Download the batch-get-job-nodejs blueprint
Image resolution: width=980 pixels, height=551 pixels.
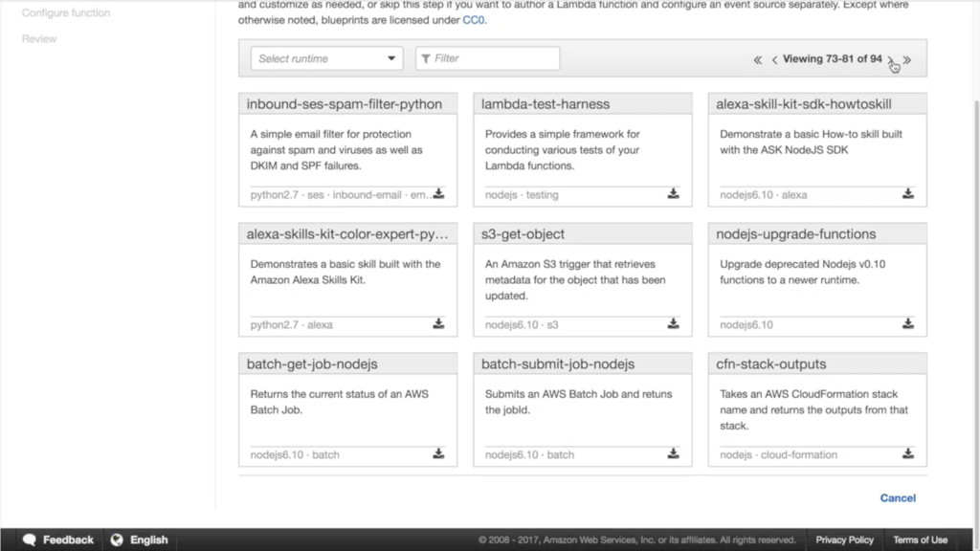click(438, 453)
